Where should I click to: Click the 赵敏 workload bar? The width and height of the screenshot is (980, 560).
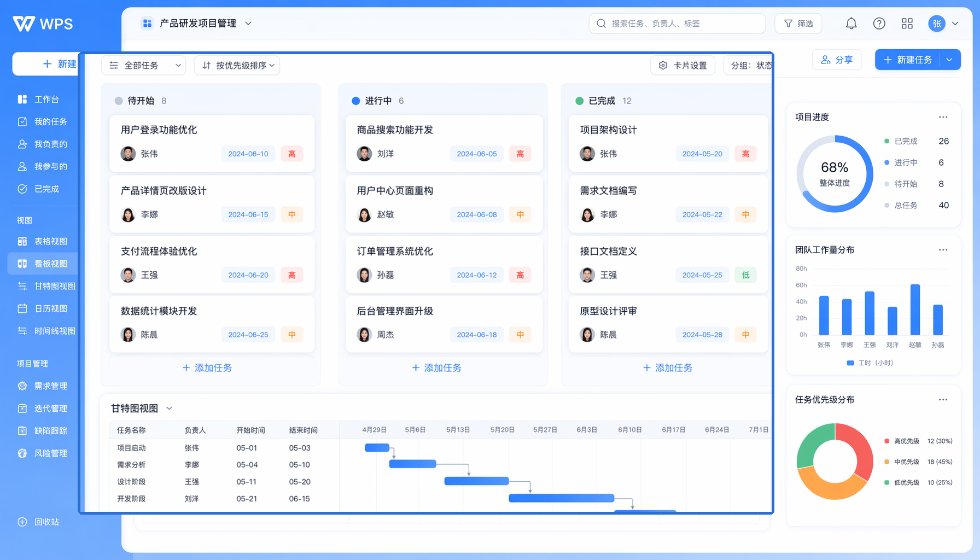tap(915, 310)
